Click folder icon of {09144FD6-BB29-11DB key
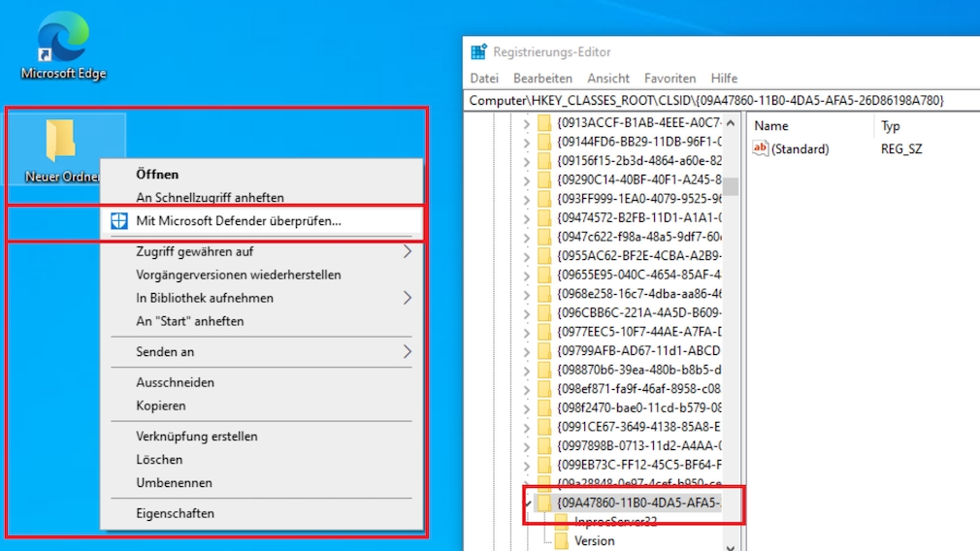 click(544, 142)
